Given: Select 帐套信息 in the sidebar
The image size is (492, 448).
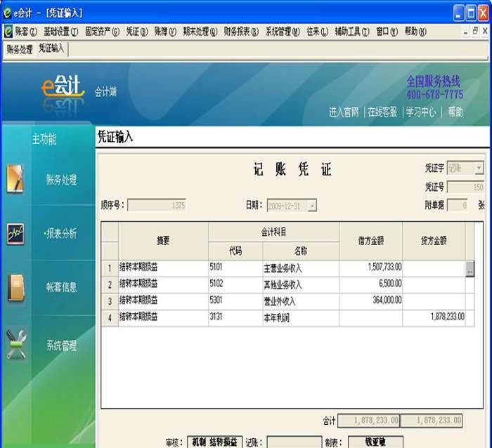Looking at the screenshot, I should pos(62,287).
